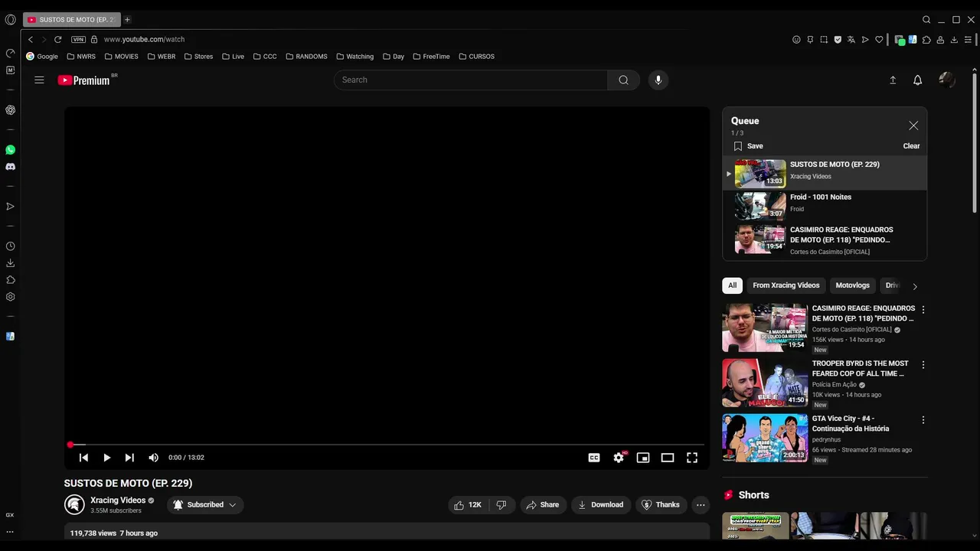
Task: Open the upload/create video icon
Action: point(893,80)
